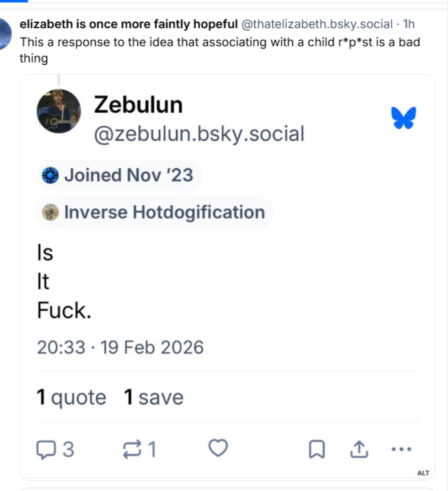Open the @thatelizabeth.bsky.social handle link
Screen dimensions: 448x491
tap(316, 25)
